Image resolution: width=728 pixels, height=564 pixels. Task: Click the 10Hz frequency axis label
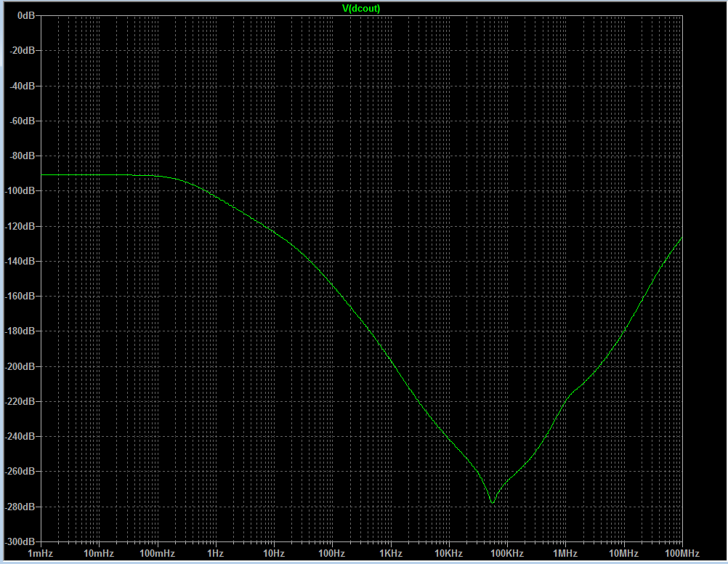tap(274, 553)
